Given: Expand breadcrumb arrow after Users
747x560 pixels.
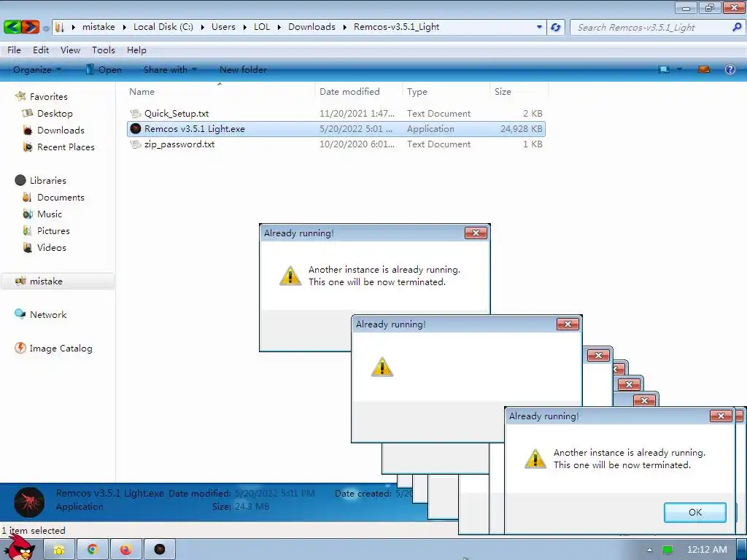Looking at the screenshot, I should (x=245, y=27).
